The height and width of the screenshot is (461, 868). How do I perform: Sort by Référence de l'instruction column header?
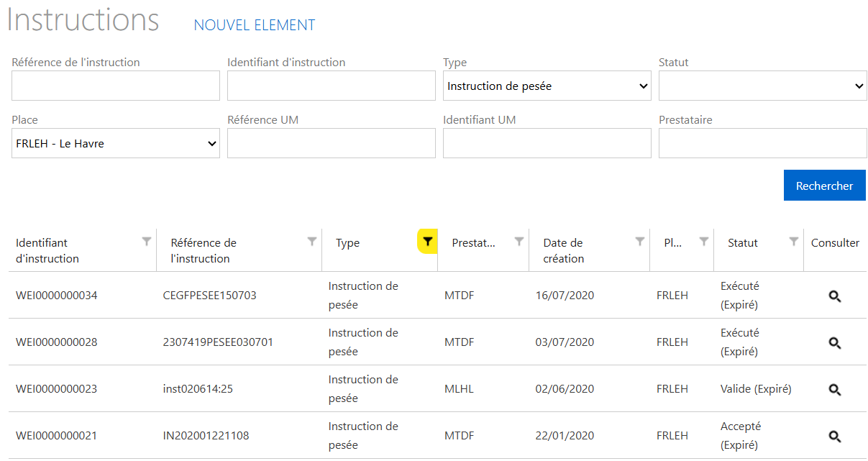click(x=204, y=250)
